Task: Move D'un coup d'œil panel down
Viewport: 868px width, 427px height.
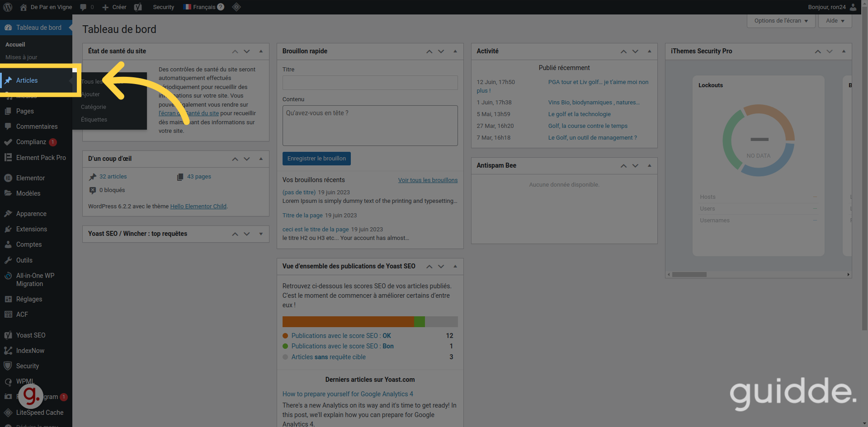Action: (x=247, y=159)
